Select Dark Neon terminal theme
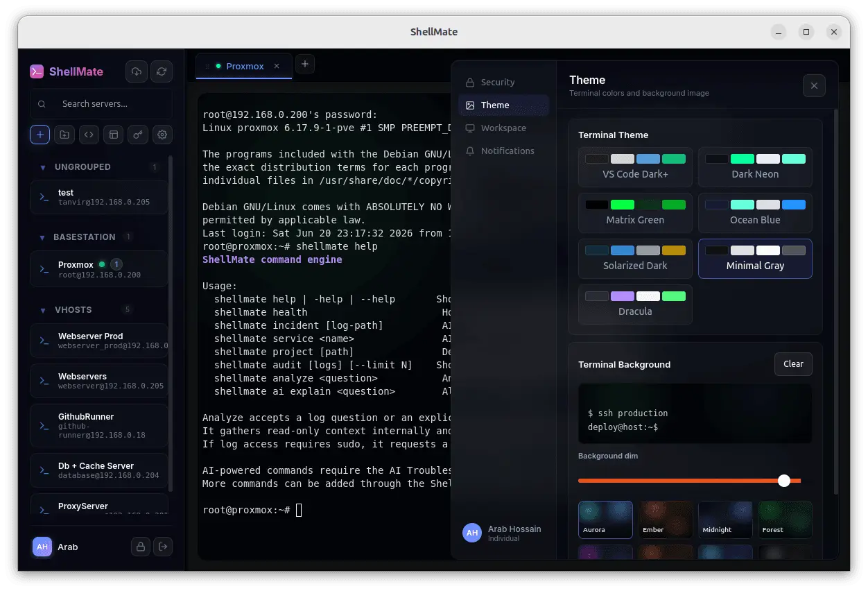 [x=755, y=167]
